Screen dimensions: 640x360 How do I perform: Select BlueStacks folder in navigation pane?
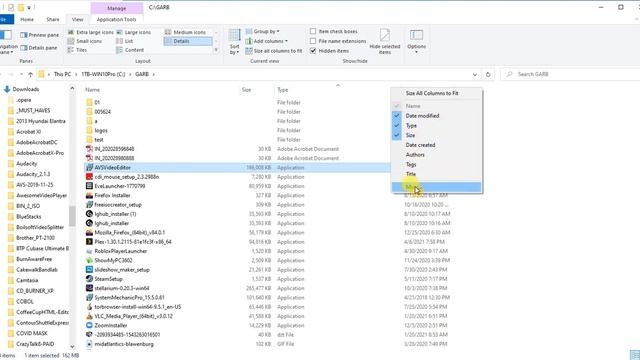coord(29,217)
